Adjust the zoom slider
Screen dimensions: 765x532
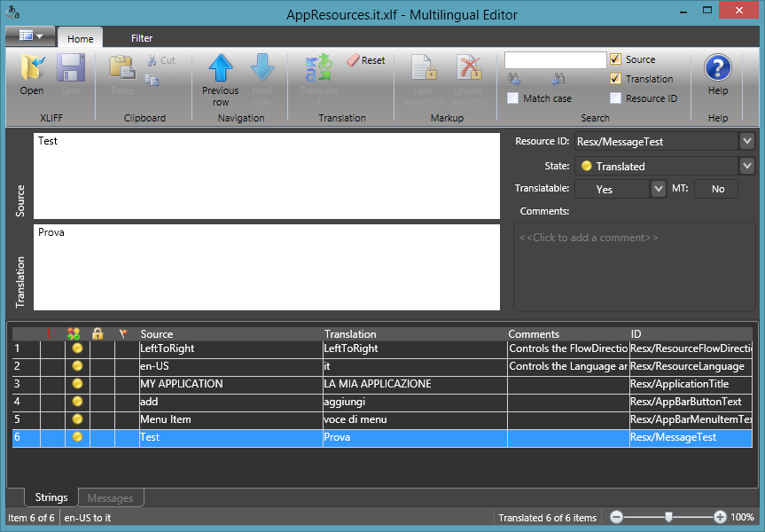(x=668, y=516)
